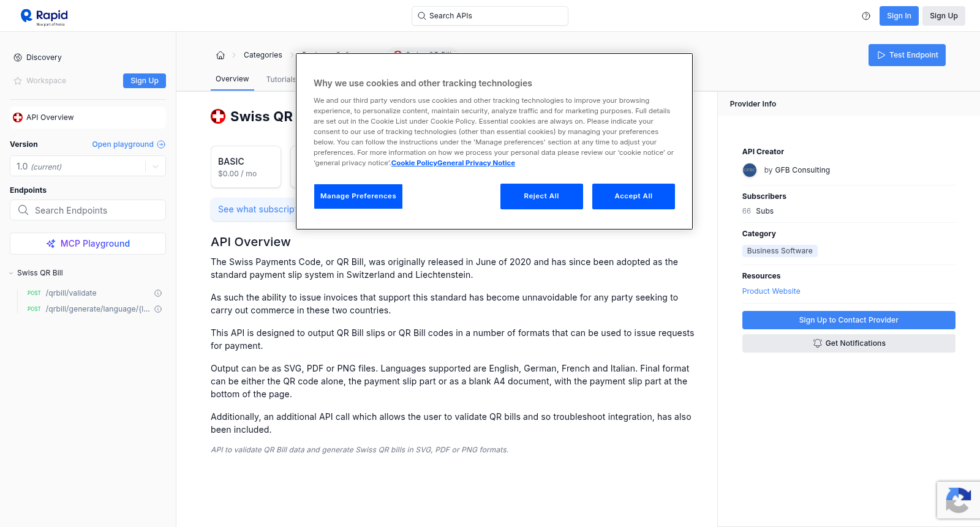Image resolution: width=980 pixels, height=527 pixels.
Task: Click the bell icon on Get Notifications
Action: 817,343
